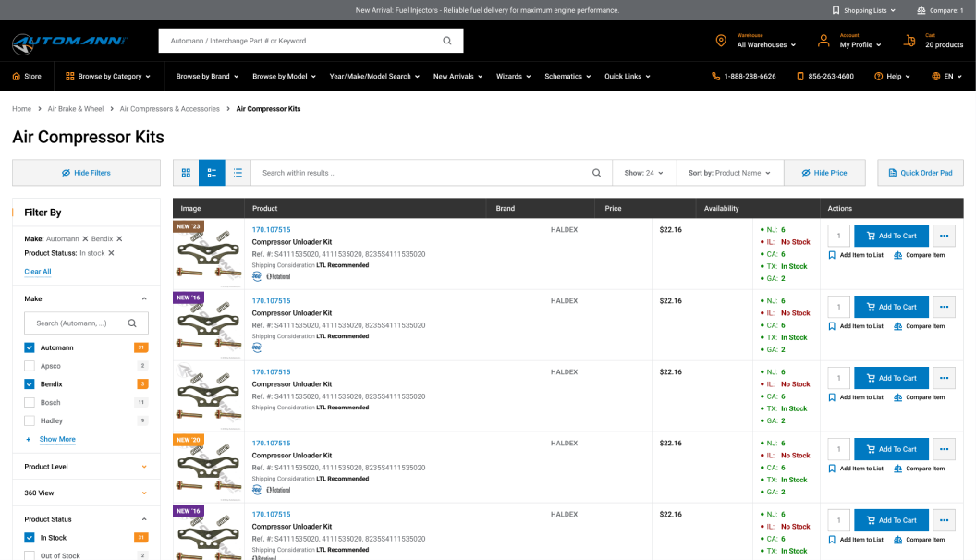Image resolution: width=976 pixels, height=560 pixels.
Task: Open more options for first product row
Action: point(945,236)
